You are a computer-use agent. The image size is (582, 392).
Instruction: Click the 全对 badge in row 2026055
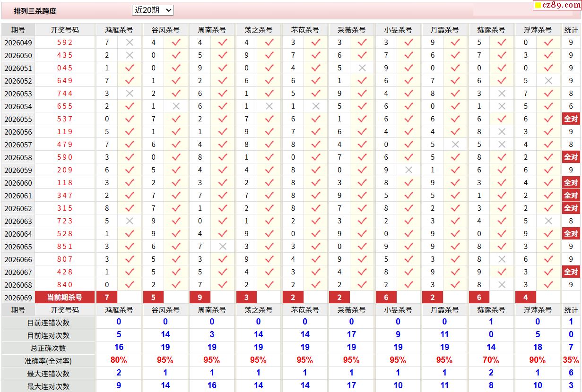pyautogui.click(x=571, y=119)
